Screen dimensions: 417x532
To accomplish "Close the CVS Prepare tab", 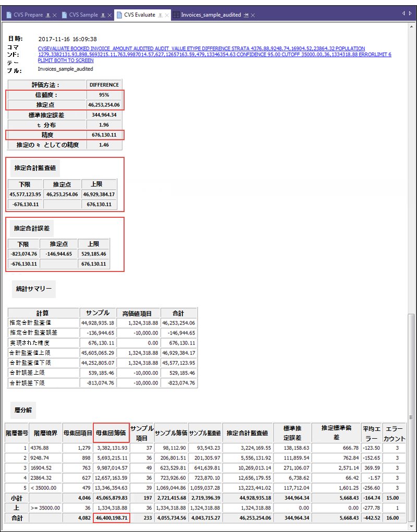I will point(55,15).
